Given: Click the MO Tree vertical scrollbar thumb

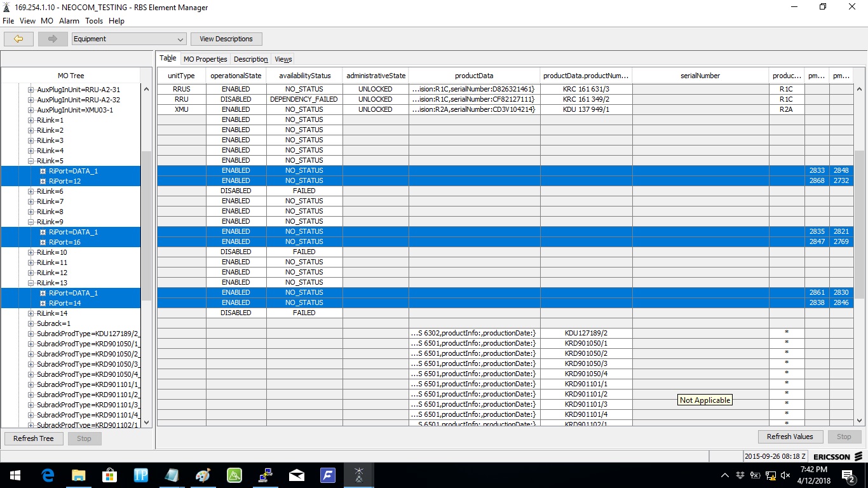Looking at the screenshot, I should pos(146,226).
